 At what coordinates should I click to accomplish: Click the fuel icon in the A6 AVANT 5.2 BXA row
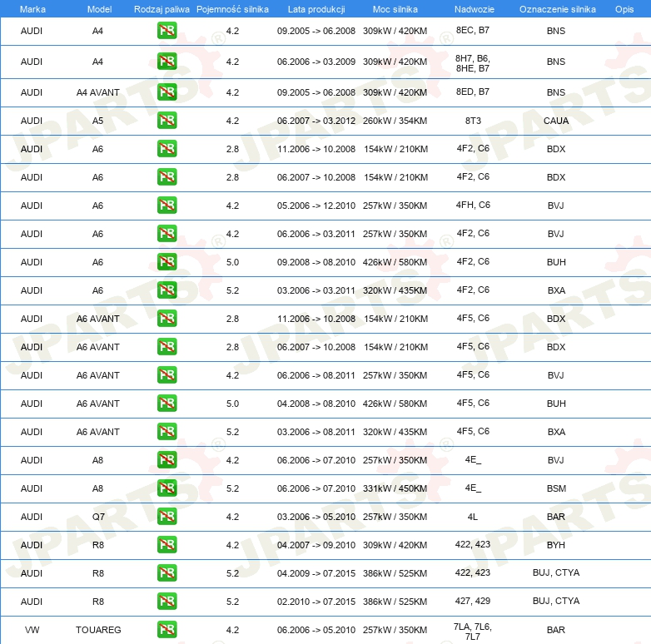click(166, 431)
